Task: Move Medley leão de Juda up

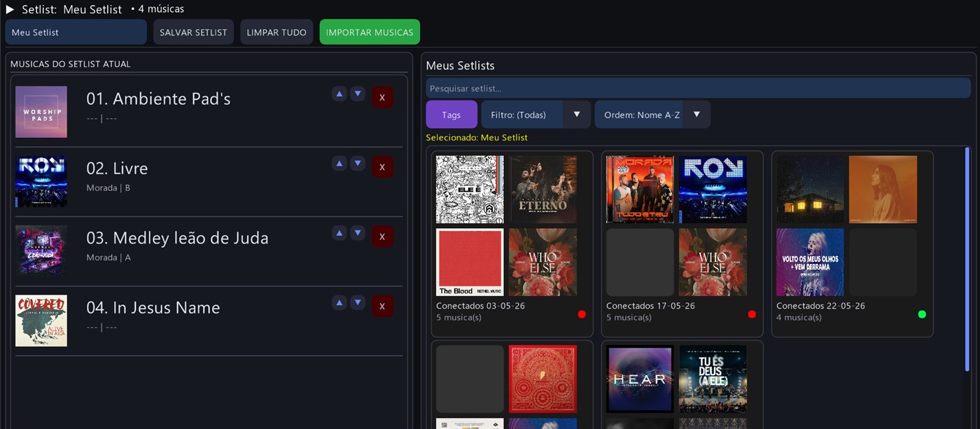Action: click(339, 233)
